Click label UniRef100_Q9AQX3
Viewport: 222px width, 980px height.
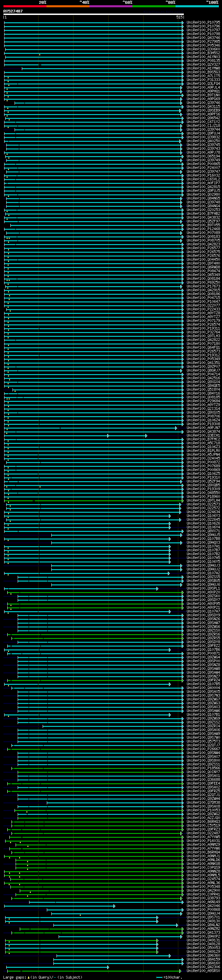click(203, 543)
